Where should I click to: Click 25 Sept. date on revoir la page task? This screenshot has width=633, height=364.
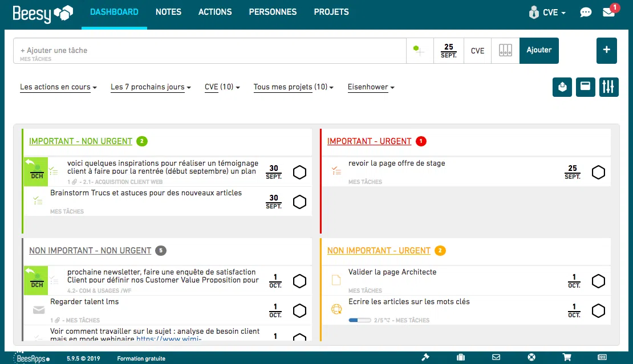tap(573, 172)
